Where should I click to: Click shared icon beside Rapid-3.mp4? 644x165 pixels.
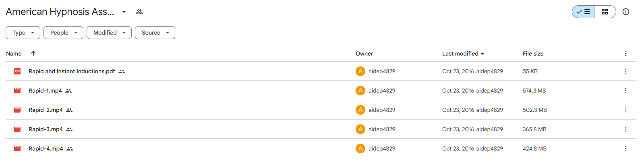pos(69,129)
